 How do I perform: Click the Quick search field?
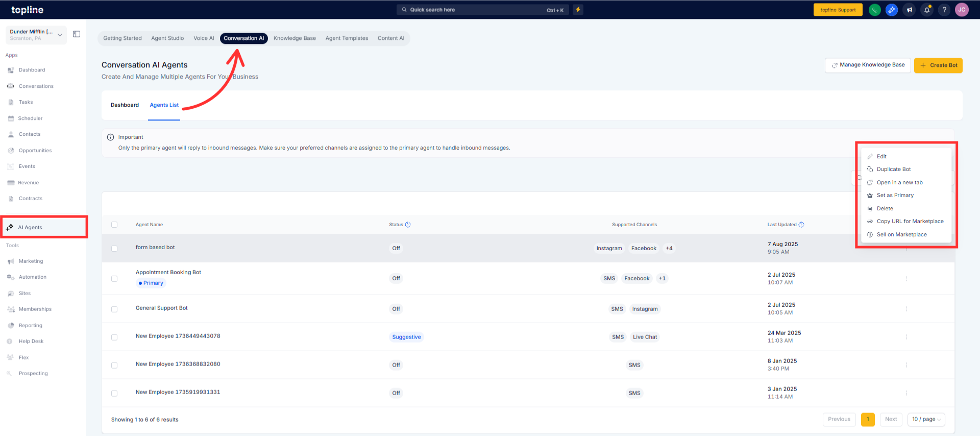482,10
